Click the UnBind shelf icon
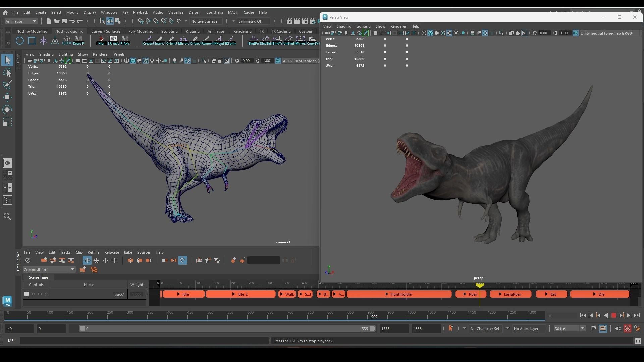This screenshot has width=644, height=362. point(288,41)
